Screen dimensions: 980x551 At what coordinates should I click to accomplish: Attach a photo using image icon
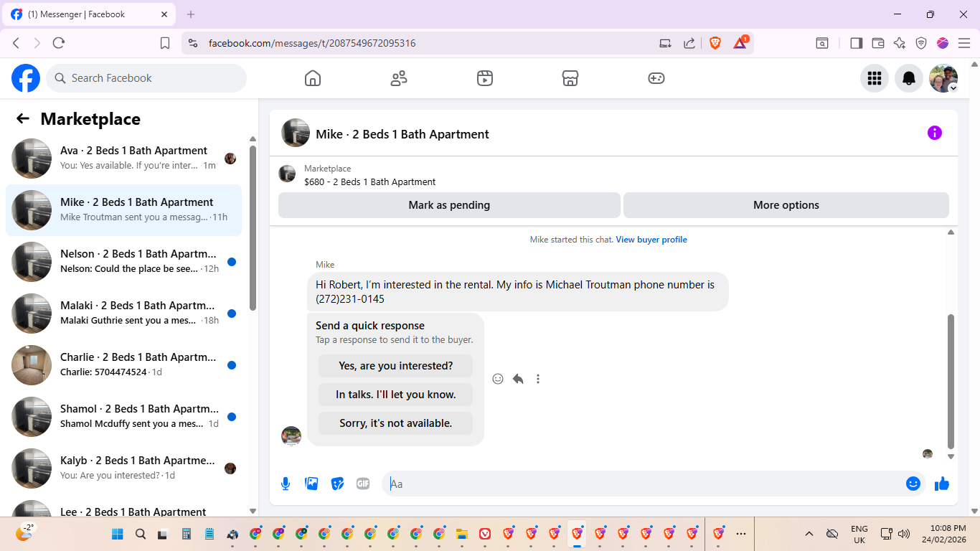(x=311, y=484)
